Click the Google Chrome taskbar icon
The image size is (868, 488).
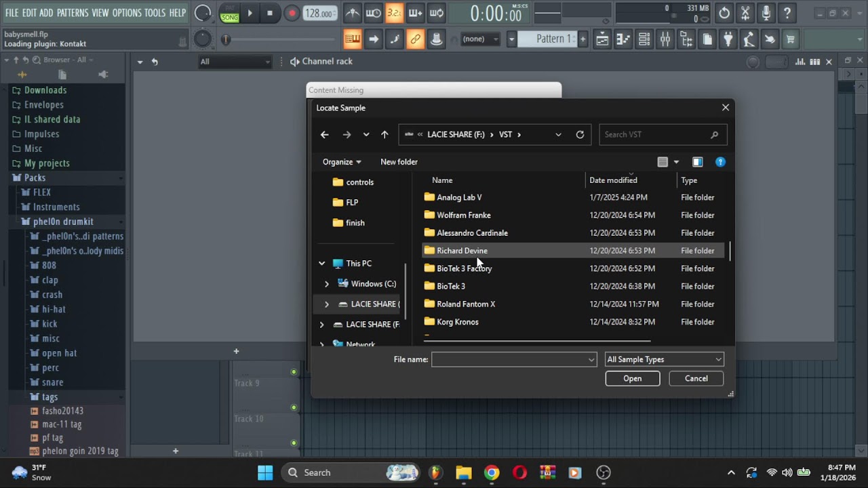tap(492, 472)
